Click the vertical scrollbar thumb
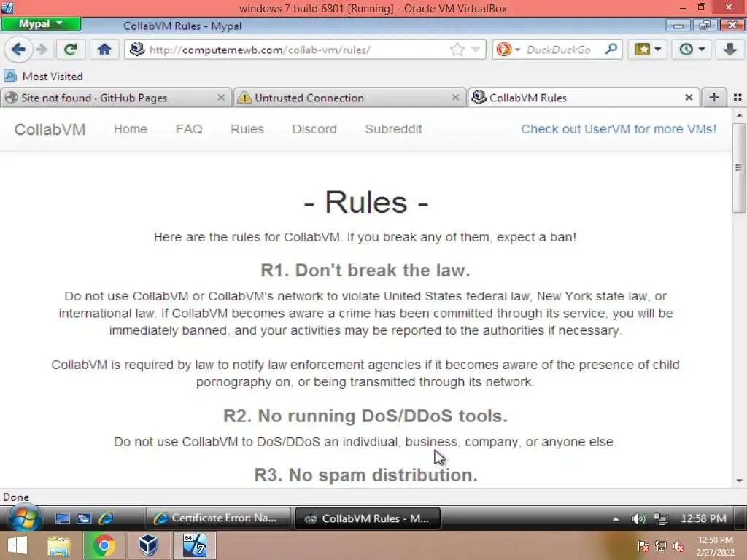The image size is (747, 560). pyautogui.click(x=739, y=168)
